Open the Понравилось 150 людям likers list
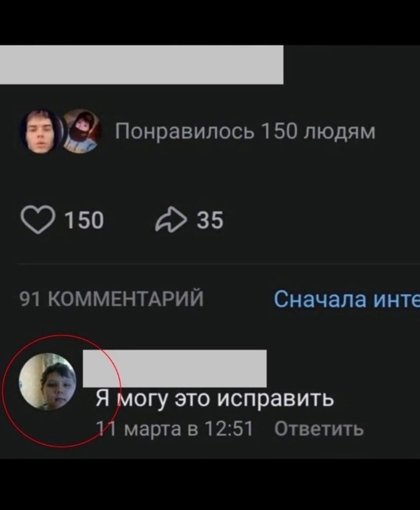The height and width of the screenshot is (510, 420). [x=245, y=131]
